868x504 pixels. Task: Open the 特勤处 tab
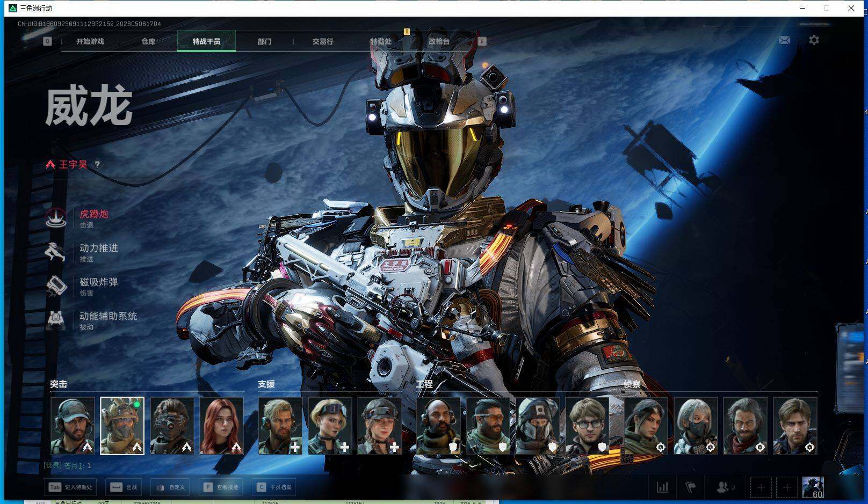[x=381, y=41]
